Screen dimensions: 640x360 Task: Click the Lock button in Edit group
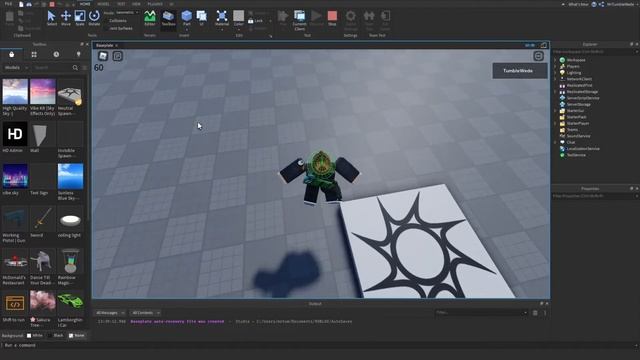click(x=256, y=21)
